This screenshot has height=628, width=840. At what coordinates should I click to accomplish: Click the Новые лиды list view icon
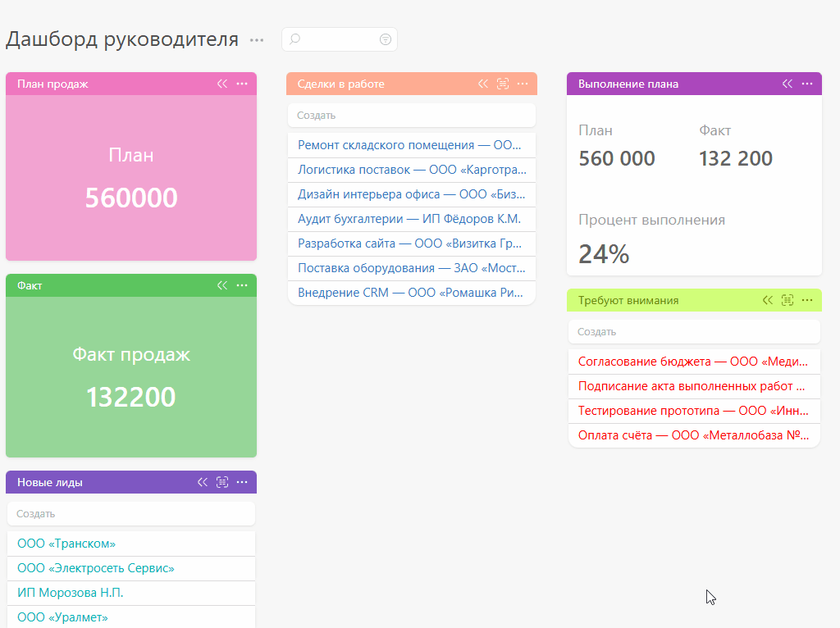[x=222, y=482]
